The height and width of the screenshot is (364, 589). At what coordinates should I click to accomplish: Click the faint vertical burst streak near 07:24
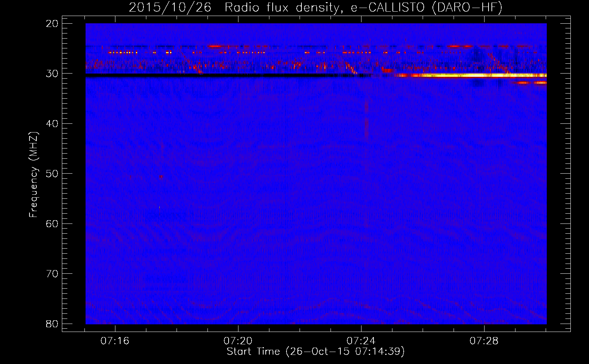tap(366, 119)
